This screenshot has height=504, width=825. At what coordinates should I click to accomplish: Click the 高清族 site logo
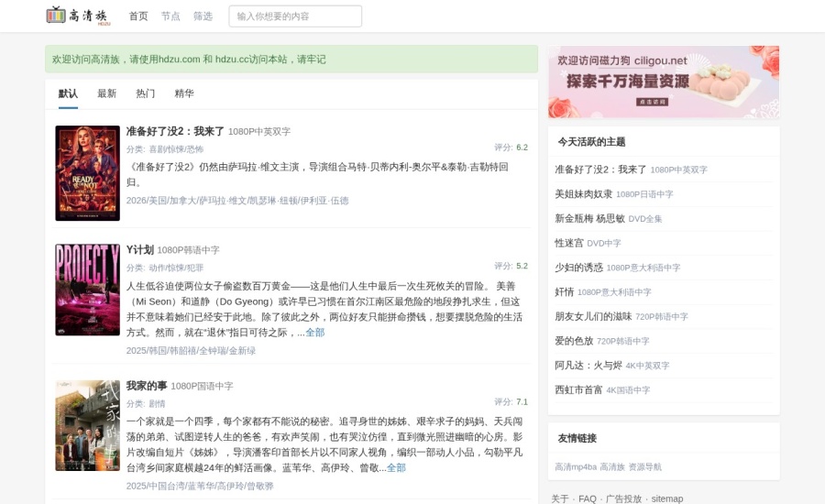coord(79,16)
